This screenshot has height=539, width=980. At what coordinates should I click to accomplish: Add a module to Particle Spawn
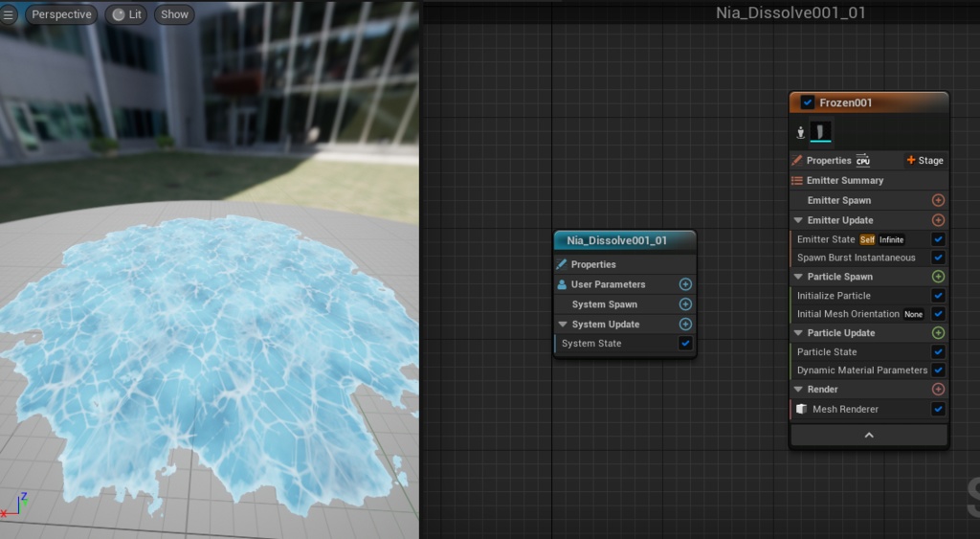click(x=938, y=277)
